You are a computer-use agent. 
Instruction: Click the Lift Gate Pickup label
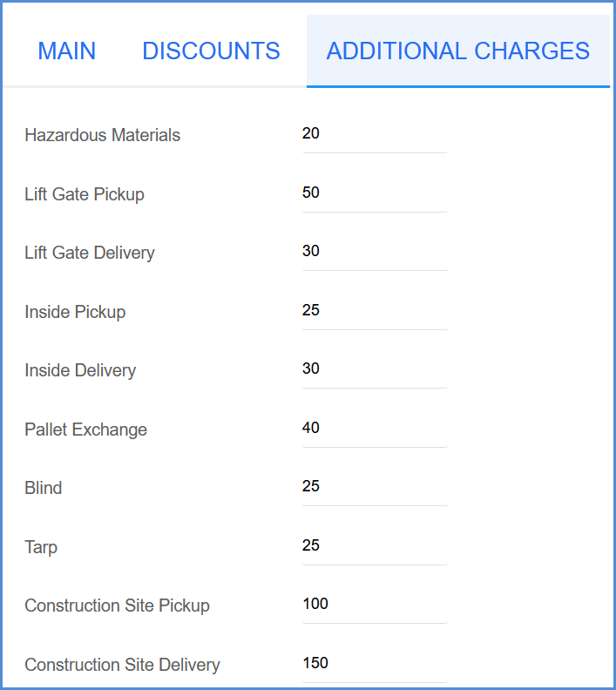coord(85,194)
